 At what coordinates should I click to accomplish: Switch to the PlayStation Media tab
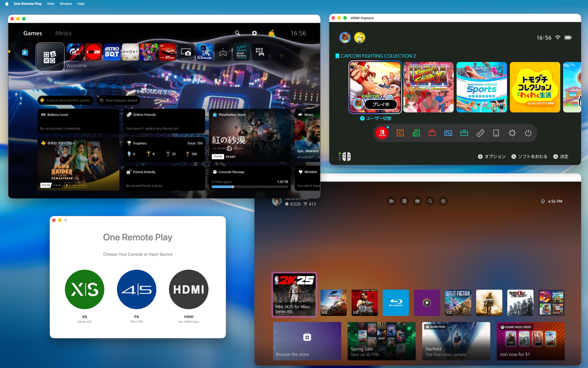tap(63, 33)
